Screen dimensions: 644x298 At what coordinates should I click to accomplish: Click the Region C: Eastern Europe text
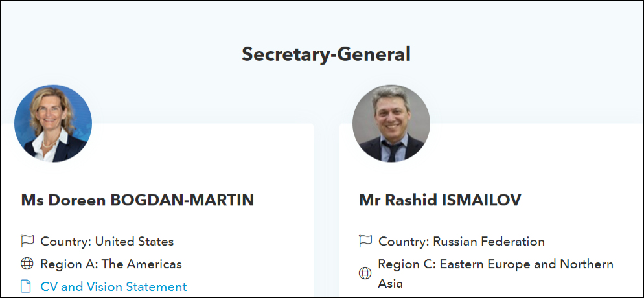click(x=495, y=264)
